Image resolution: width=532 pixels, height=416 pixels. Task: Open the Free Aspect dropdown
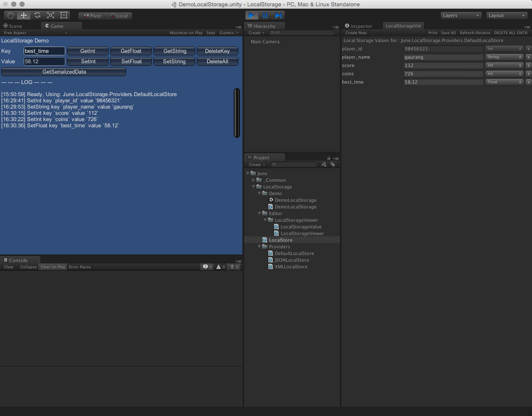pyautogui.click(x=35, y=33)
